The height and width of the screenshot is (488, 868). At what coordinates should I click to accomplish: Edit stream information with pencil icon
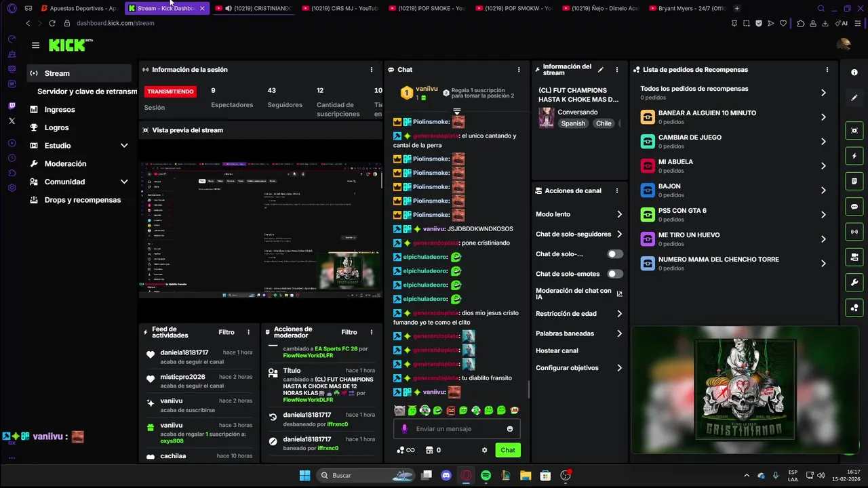tap(601, 70)
